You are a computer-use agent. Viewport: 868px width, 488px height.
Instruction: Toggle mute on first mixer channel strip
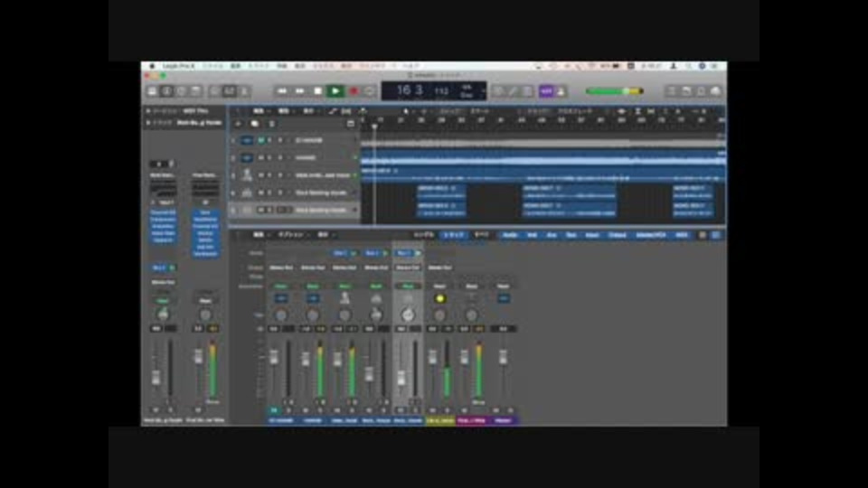coord(273,410)
